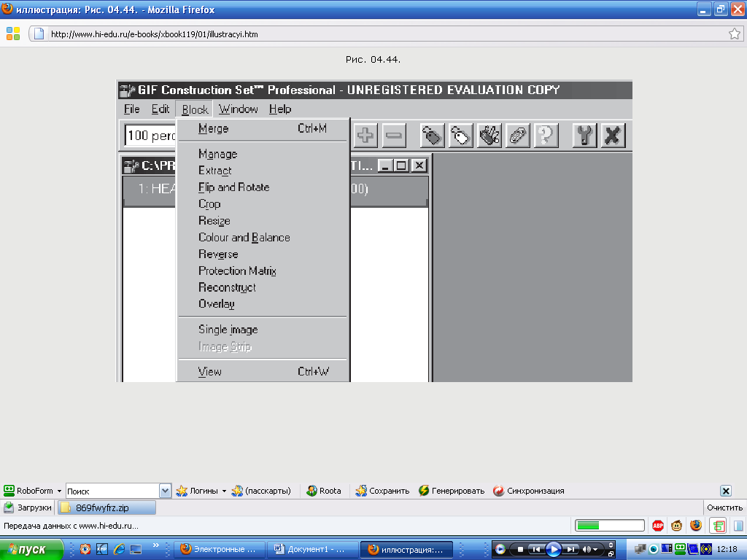Viewport: 747px width, 560px height.
Task: Click the page icon beside the URL
Action: tap(39, 34)
